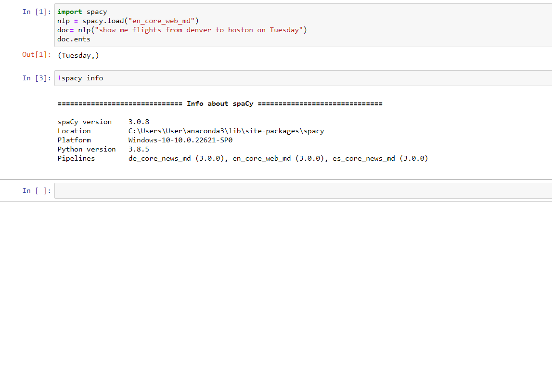Viewport: 552px width, 392px height.
Task: Click the 'Pipelines' label
Action: tap(76, 159)
